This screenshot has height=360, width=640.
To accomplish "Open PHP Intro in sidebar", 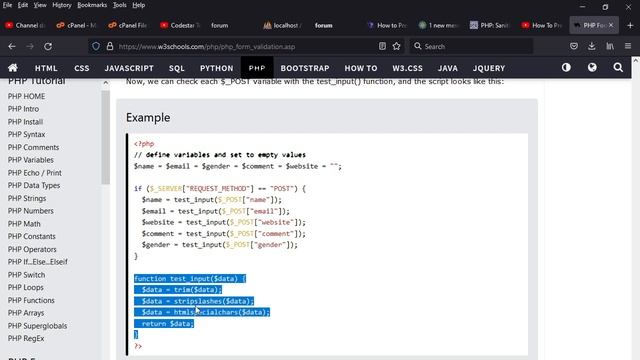I will pos(23,109).
